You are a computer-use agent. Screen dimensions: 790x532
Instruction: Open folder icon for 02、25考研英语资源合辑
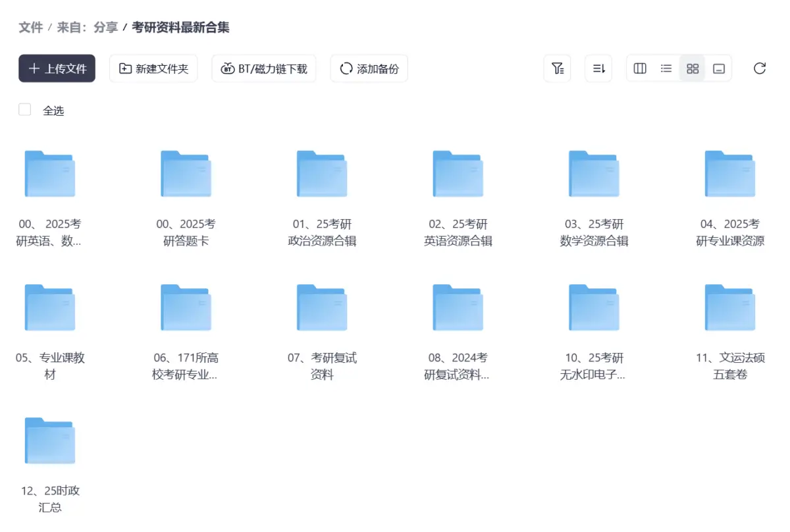click(x=458, y=174)
